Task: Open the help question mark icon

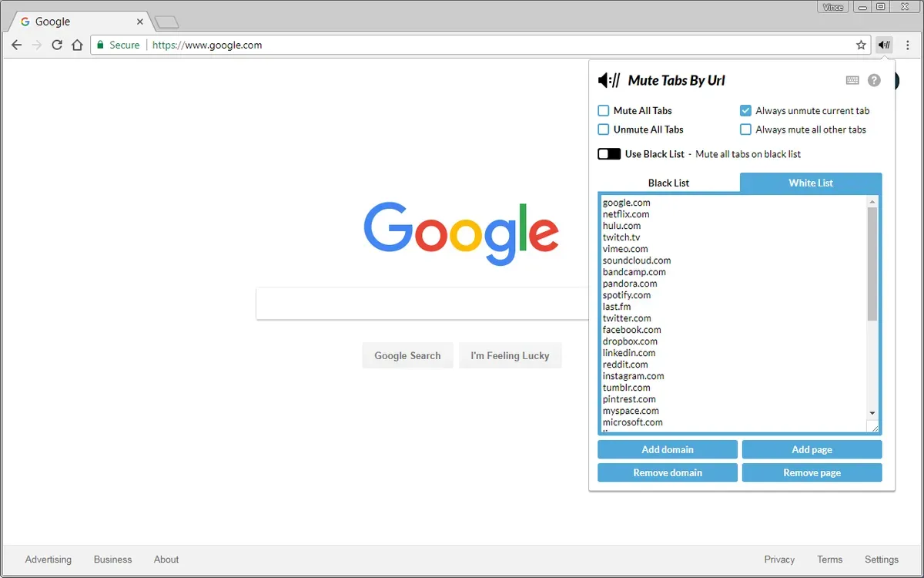Action: click(874, 80)
